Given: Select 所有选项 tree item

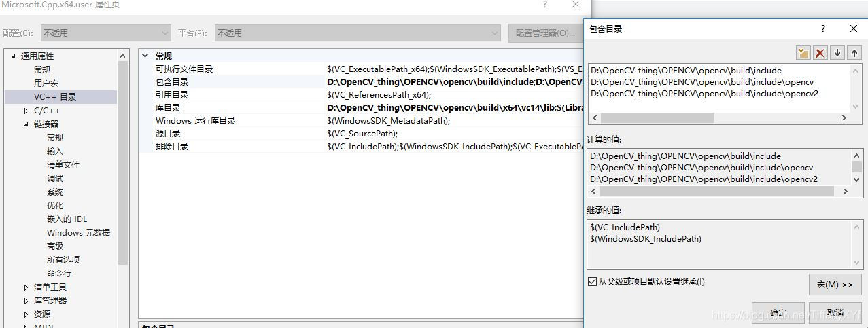Looking at the screenshot, I should (x=63, y=260).
